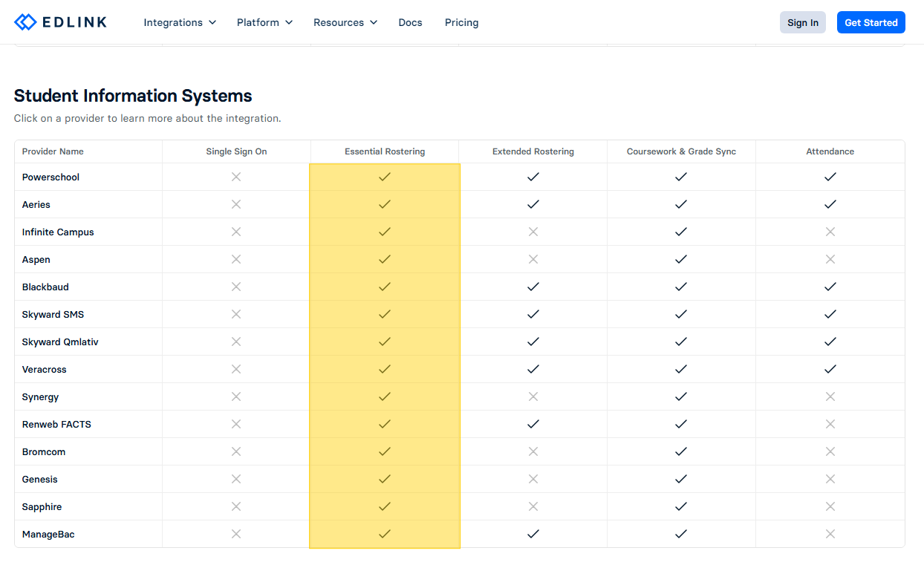Click the Essential Rostering column header
Screen dimensions: 924x565
(x=385, y=151)
